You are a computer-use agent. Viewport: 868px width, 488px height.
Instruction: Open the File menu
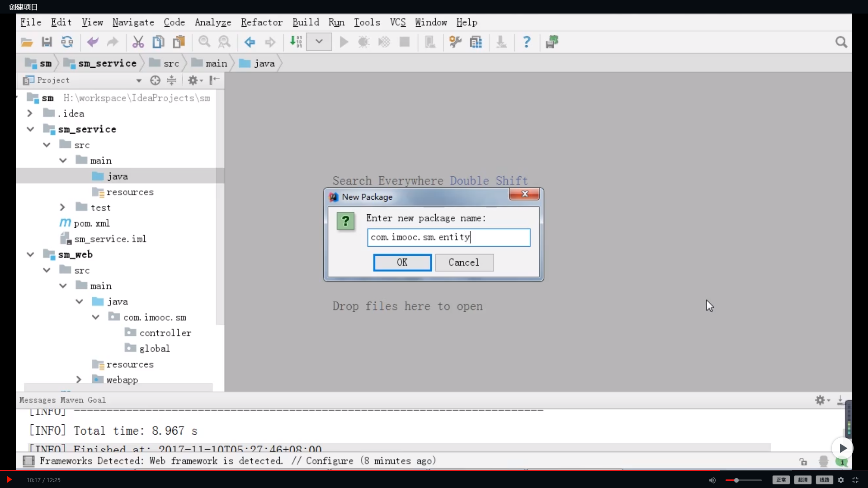coord(31,22)
